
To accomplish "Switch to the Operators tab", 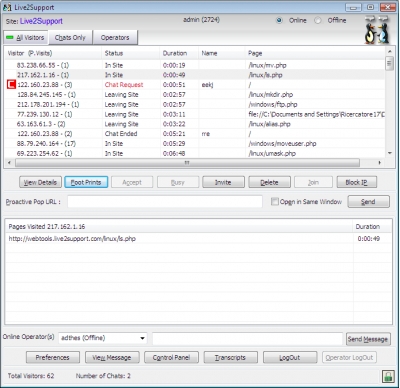I will 115,38.
